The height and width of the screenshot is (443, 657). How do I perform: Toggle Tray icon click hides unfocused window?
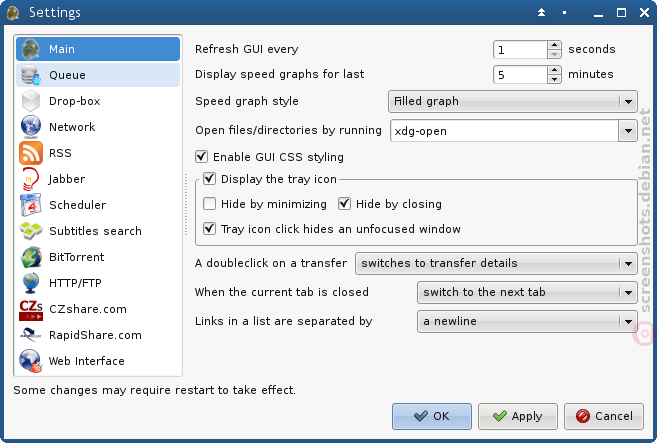click(x=210, y=229)
